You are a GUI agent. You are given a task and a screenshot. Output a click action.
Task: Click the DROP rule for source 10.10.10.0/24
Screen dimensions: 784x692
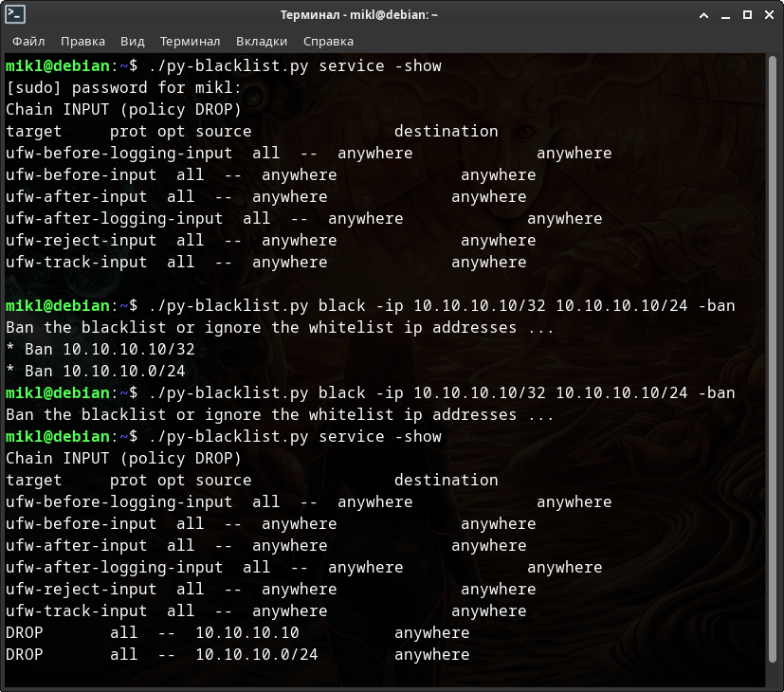click(x=237, y=654)
